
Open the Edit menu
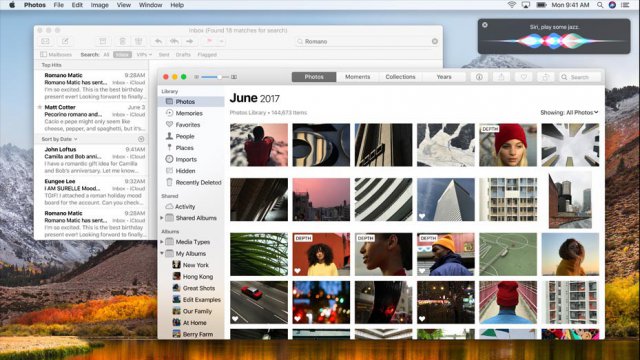77,5
